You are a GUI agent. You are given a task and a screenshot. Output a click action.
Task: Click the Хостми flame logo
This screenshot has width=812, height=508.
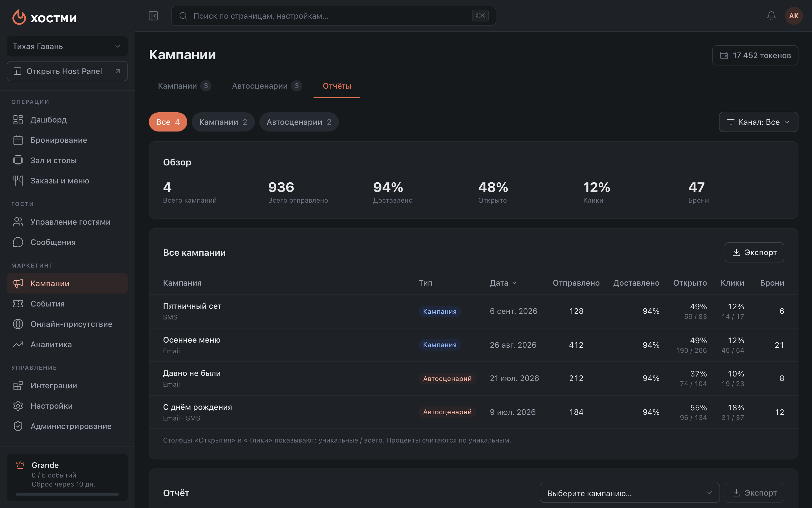click(19, 17)
